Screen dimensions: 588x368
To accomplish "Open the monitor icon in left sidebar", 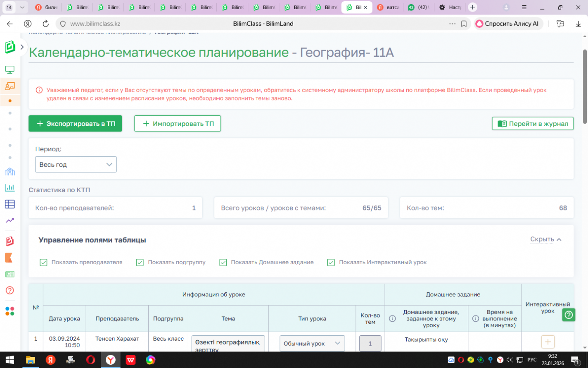I will click(x=10, y=69).
